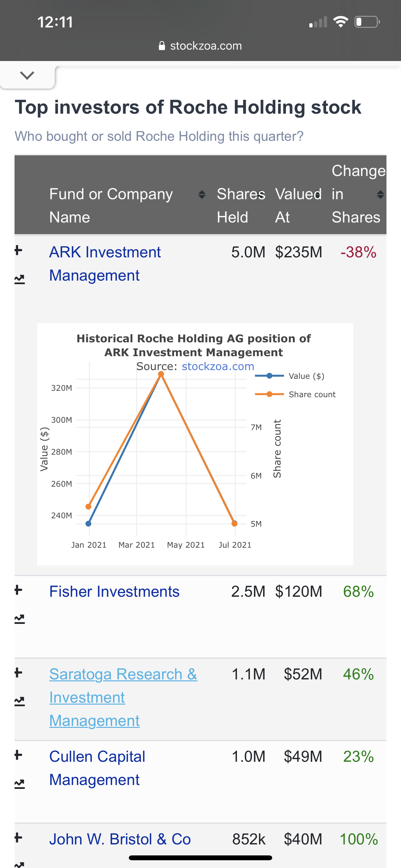
Task: Click the $40M valuation for John W. Bristol
Action: click(303, 839)
